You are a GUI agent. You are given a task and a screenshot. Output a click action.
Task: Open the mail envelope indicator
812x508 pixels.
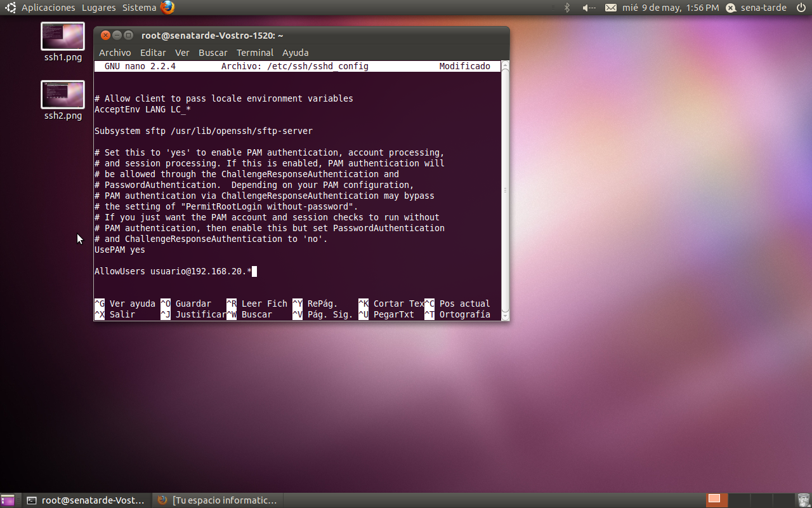[610, 8]
